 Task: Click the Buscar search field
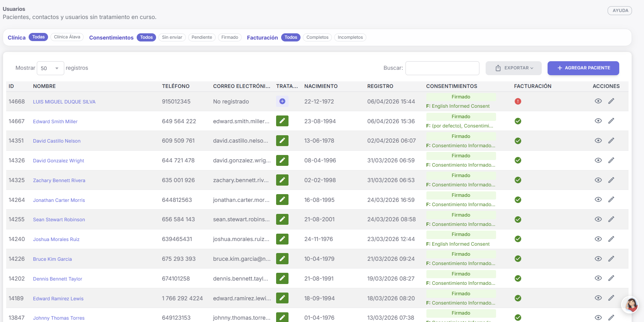tap(442, 68)
